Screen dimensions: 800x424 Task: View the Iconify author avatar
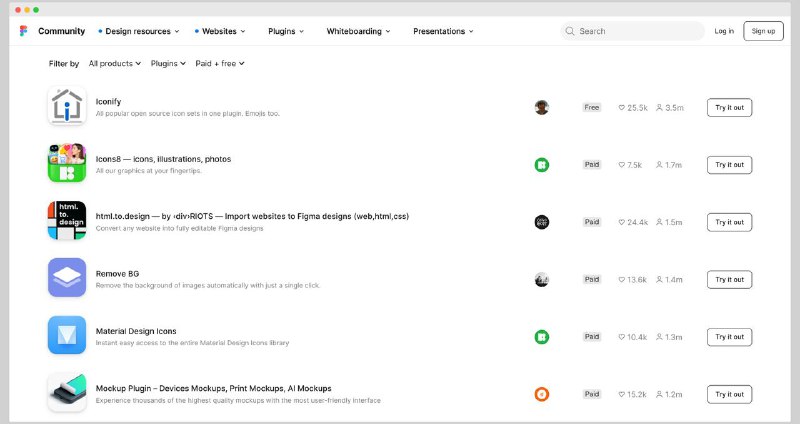pyautogui.click(x=542, y=108)
